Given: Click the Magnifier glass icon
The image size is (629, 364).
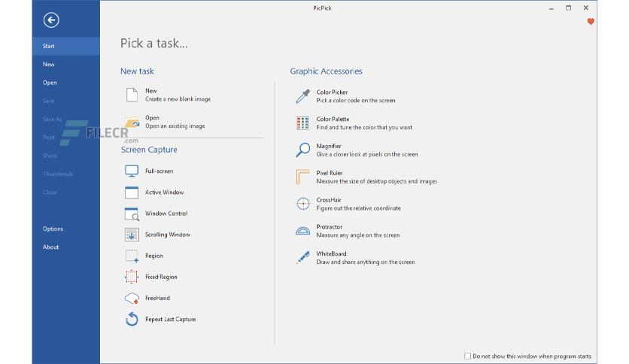Looking at the screenshot, I should (303, 150).
